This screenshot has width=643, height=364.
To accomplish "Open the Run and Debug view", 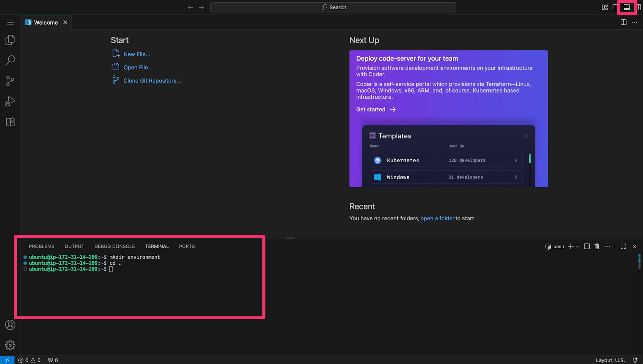I will (x=10, y=101).
